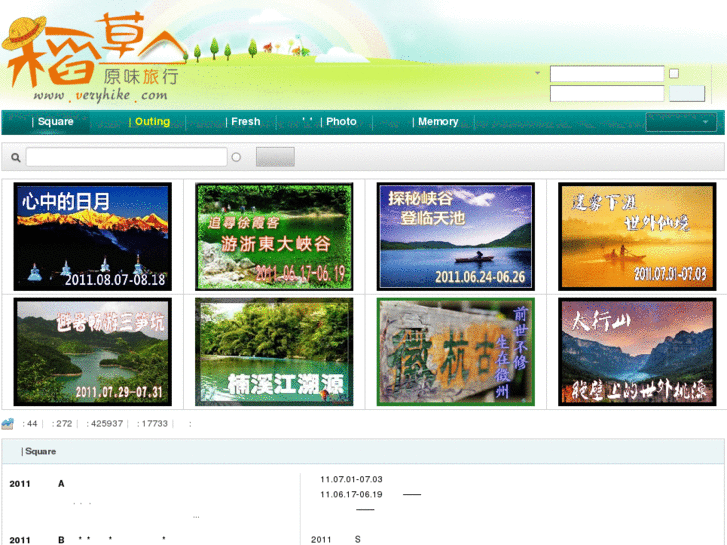
Task: Click the 425937 statistic value
Action: 107,423
